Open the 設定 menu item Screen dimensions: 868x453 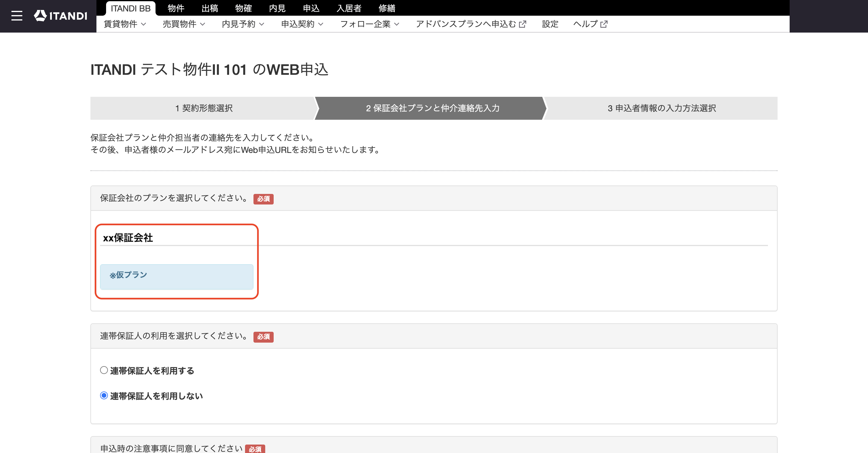(x=550, y=24)
